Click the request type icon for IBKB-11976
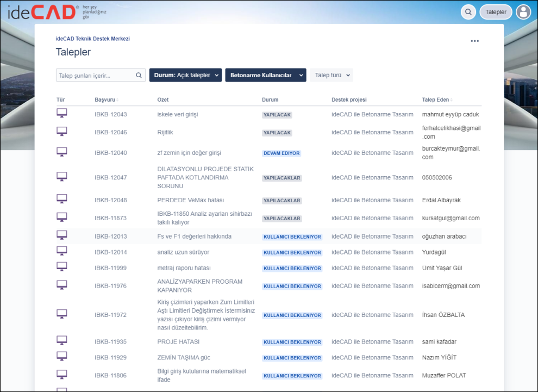 62,285
